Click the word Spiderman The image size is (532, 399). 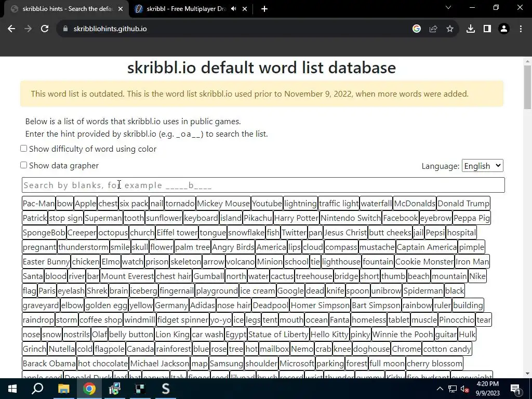pyautogui.click(x=423, y=291)
